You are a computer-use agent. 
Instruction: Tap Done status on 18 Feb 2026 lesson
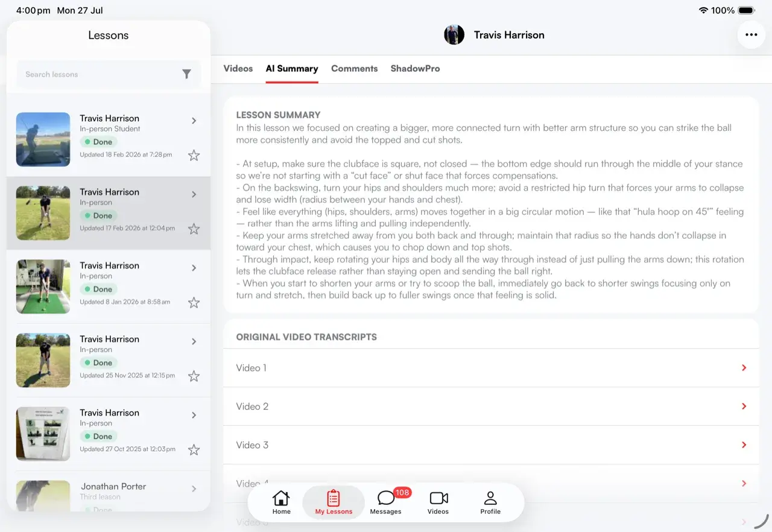98,142
